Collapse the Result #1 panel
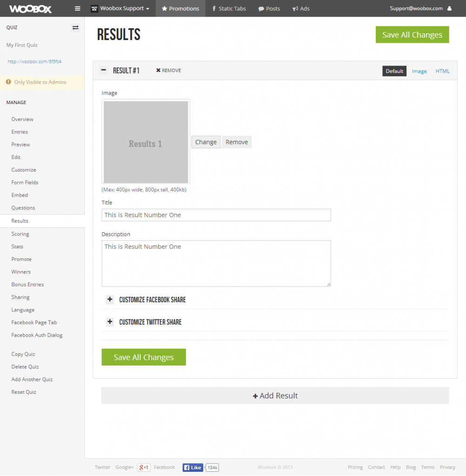 [x=103, y=70]
